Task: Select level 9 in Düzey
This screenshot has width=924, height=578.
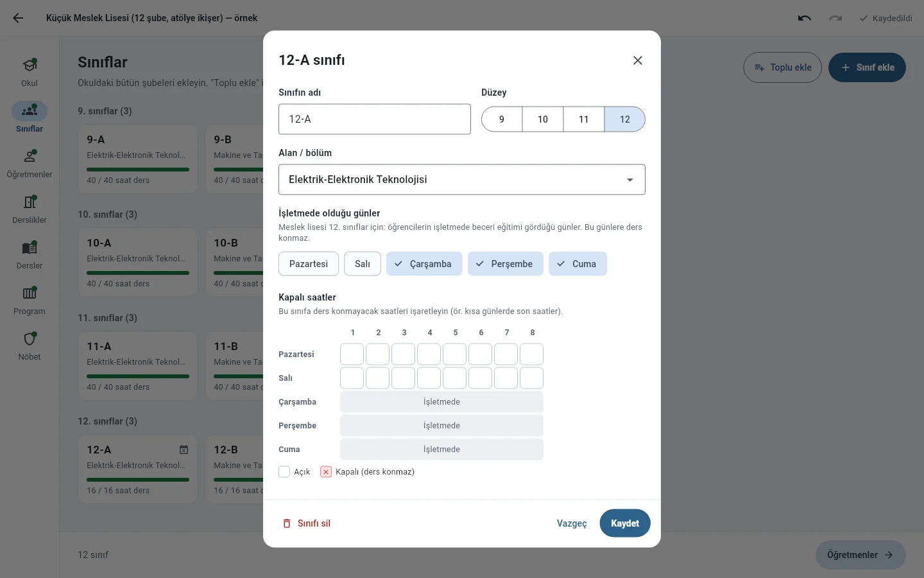Action: coord(502,119)
